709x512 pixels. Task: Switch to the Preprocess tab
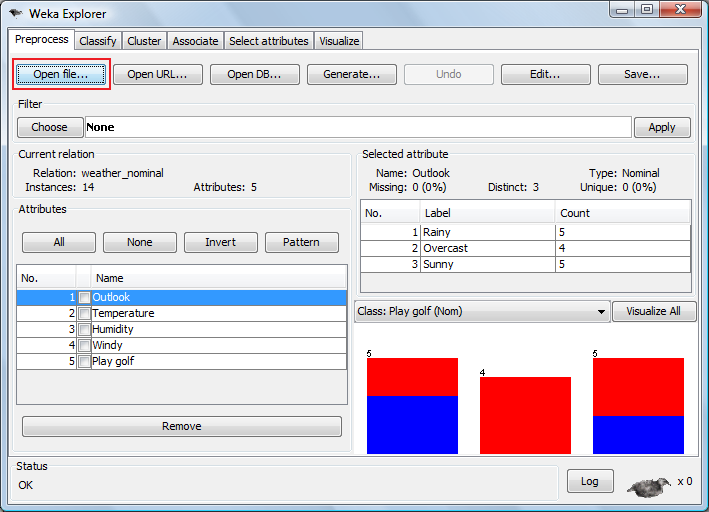pos(41,39)
